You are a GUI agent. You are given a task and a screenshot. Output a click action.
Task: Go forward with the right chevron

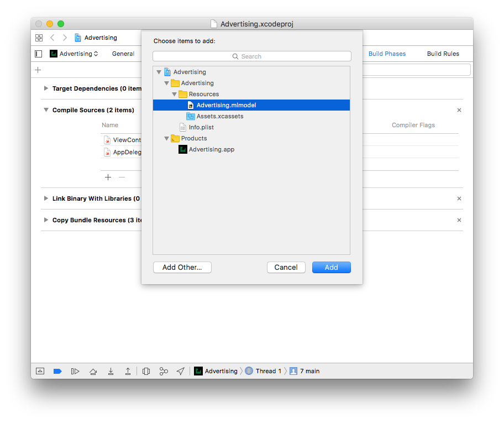click(65, 38)
